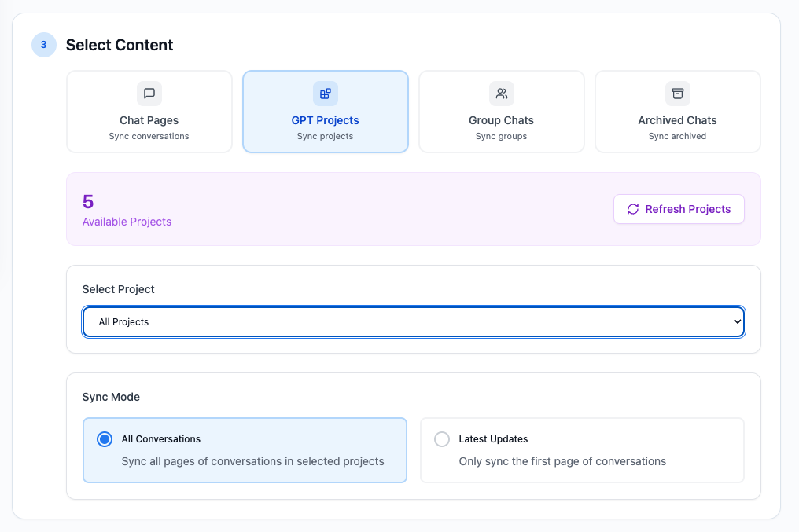
Task: Click the 'Sync projects' subtitle
Action: (x=325, y=136)
